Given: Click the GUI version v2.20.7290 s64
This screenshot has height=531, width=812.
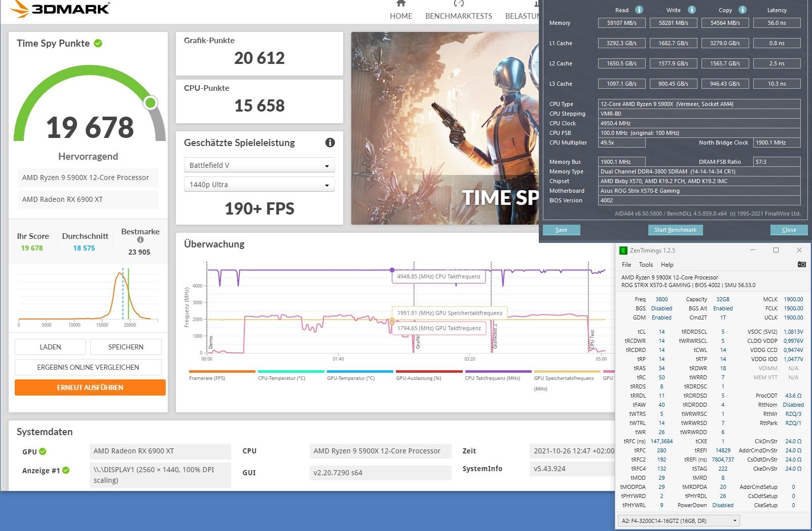Looking at the screenshot, I should [x=380, y=473].
